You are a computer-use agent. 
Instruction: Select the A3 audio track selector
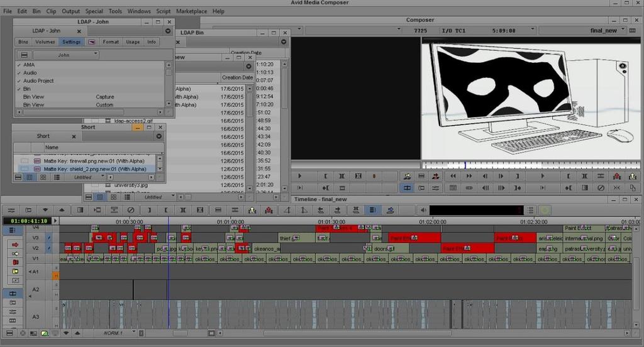pos(36,317)
